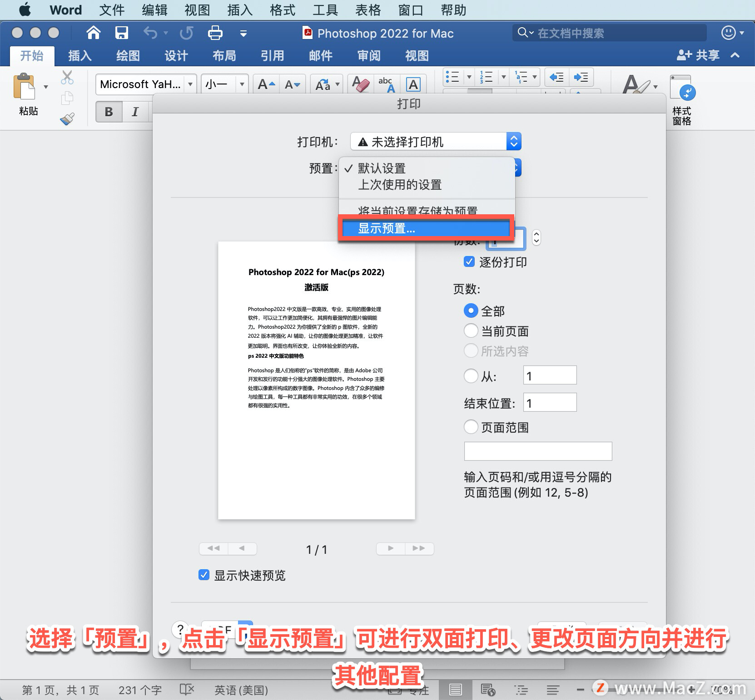
Task: Click the printer icon in the title bar
Action: click(215, 33)
